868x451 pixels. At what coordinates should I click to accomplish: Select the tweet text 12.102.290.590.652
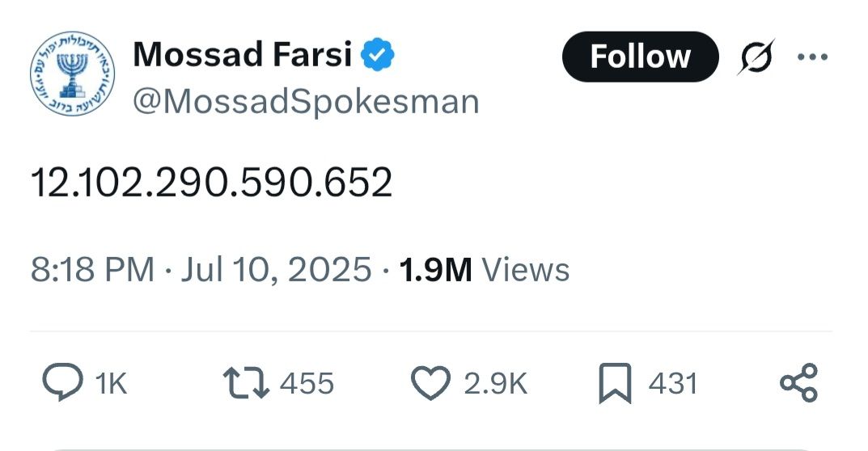coord(211,182)
